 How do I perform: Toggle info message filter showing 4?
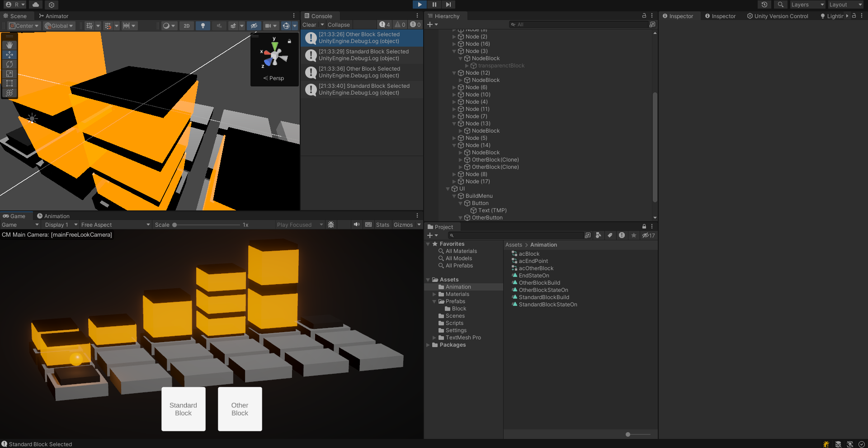385,25
